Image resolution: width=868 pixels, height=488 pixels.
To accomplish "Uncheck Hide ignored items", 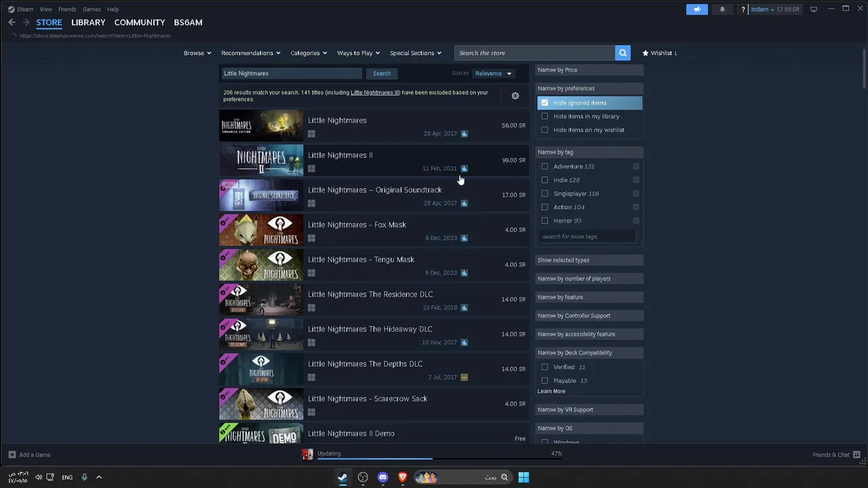I will 545,103.
